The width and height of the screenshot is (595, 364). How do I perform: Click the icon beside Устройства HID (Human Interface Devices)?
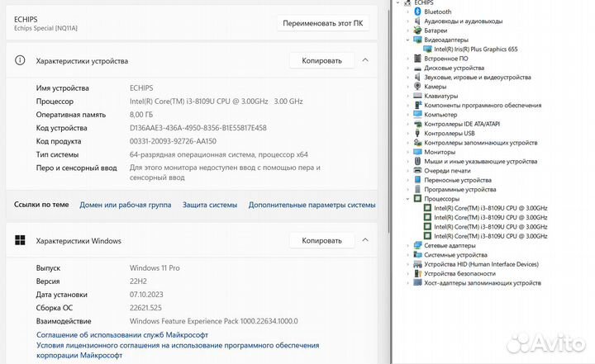(x=418, y=264)
